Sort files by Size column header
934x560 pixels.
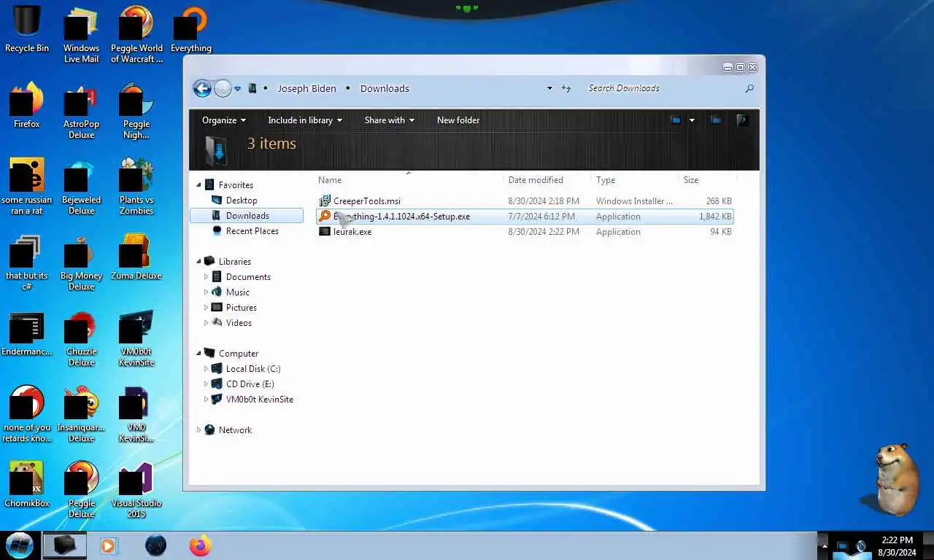pyautogui.click(x=691, y=180)
